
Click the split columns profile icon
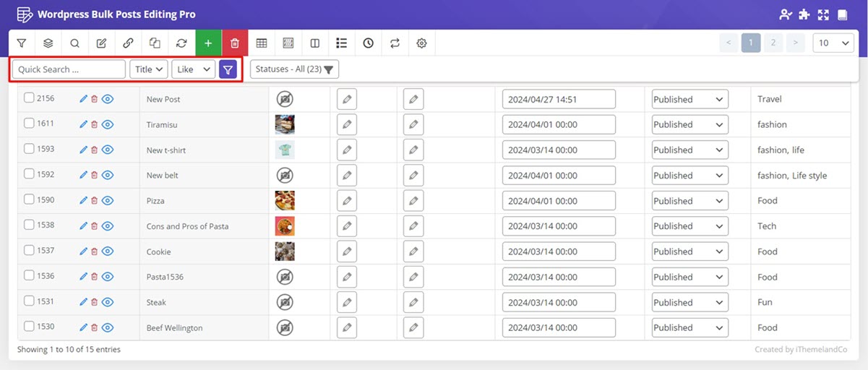315,43
